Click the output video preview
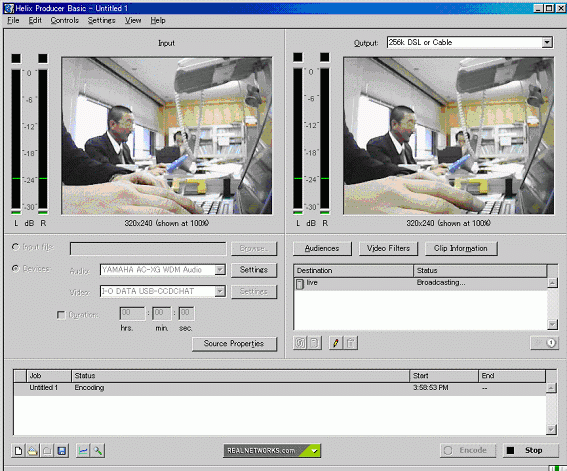This screenshot has height=471, width=567. click(448, 136)
